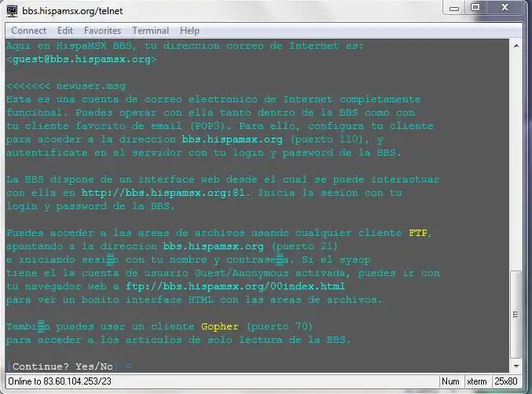Click bbs.hispamsx.org on the puerto 21 line
This screenshot has height=394, width=532.
coord(213,246)
